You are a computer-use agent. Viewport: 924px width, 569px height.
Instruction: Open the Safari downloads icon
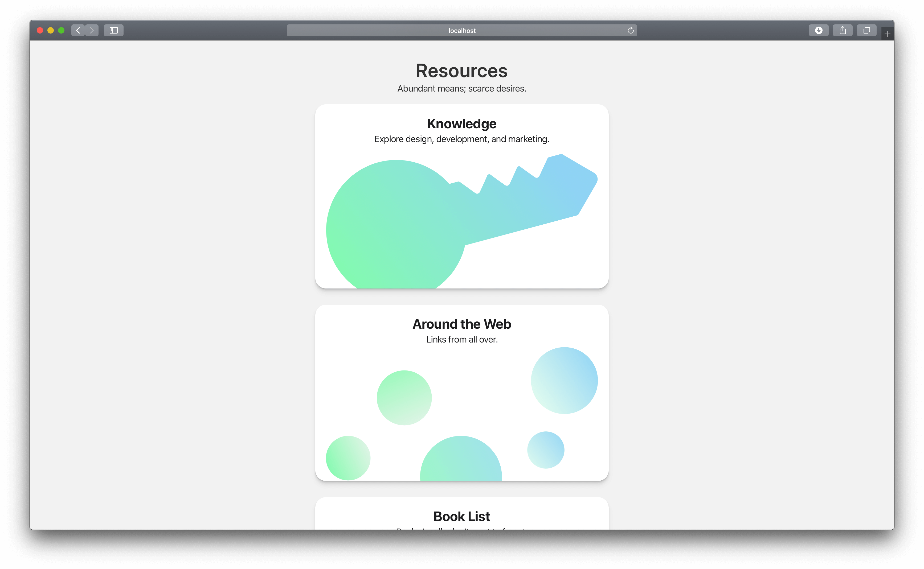[818, 31]
